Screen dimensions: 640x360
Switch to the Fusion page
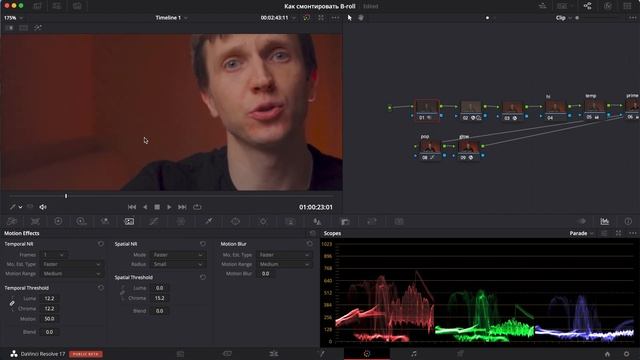coord(322,354)
